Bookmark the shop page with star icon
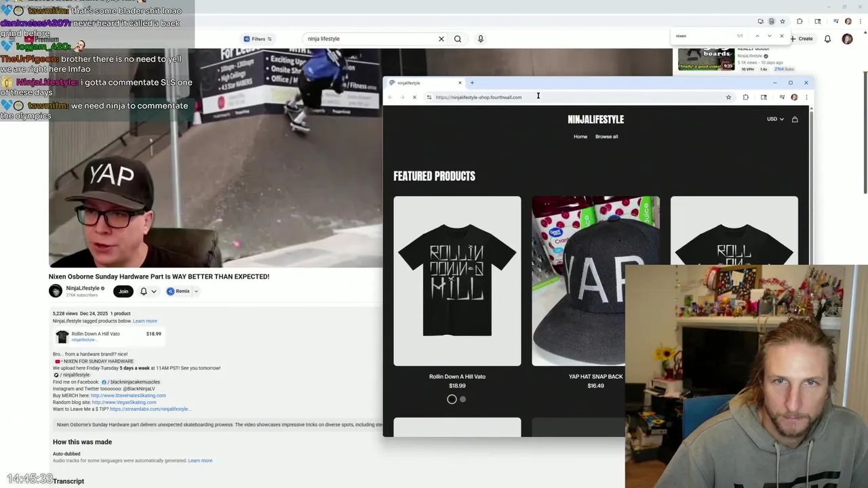Viewport: 868px width, 488px height. coord(728,97)
